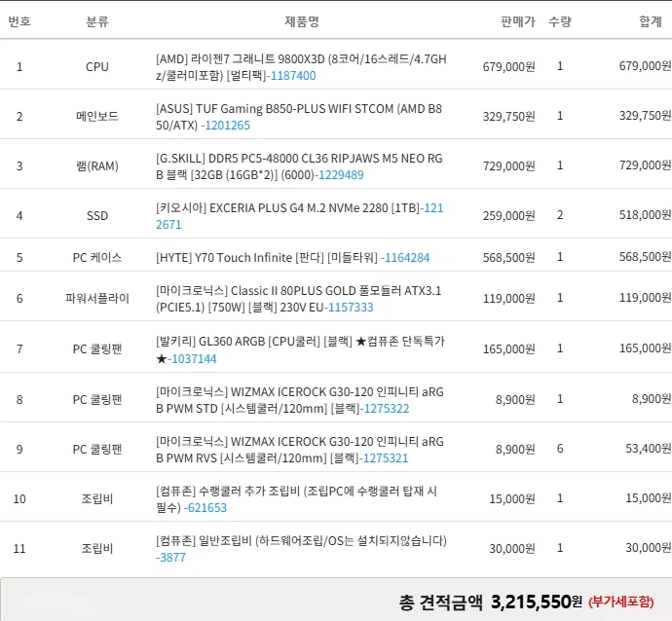Click the 마이크로닉스 Classic II 80PLUS GOLD name

(x=299, y=299)
